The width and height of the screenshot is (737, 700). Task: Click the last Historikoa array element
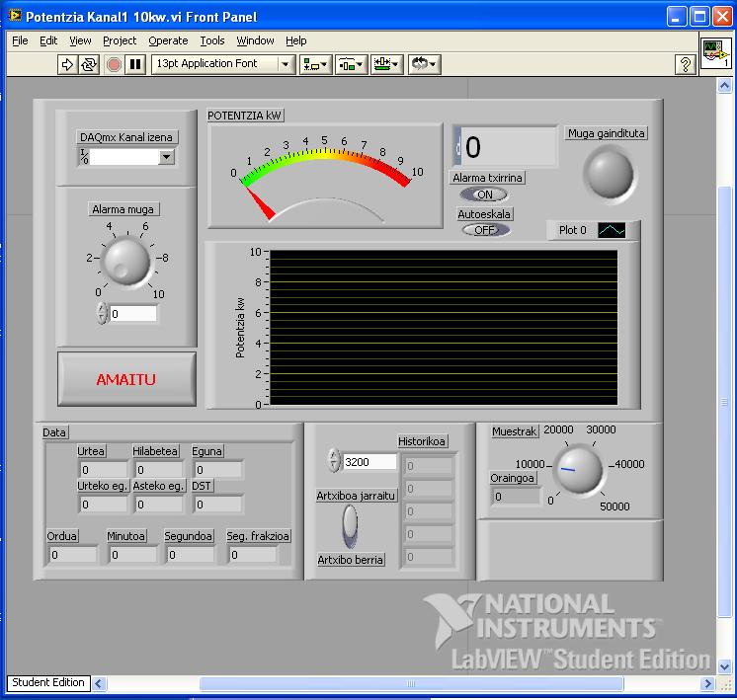pos(428,557)
